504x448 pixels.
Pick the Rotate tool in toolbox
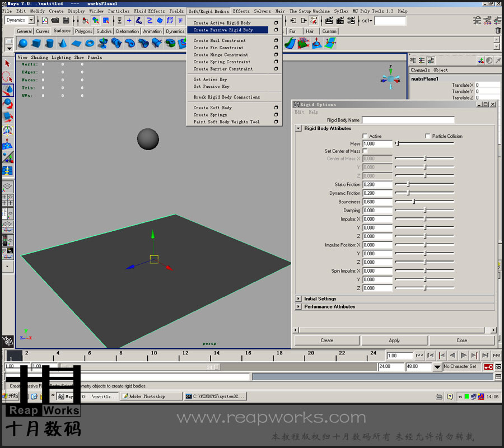(x=8, y=104)
